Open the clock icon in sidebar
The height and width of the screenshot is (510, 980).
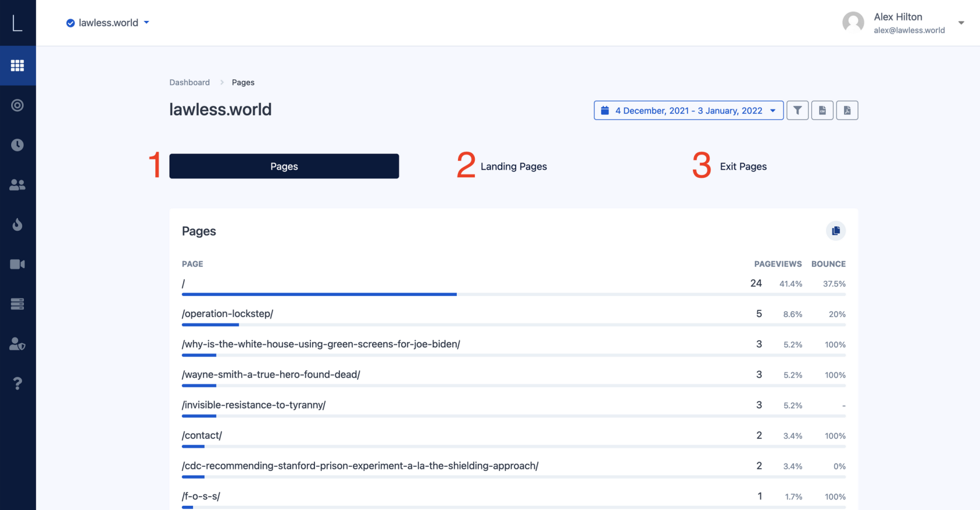[17, 145]
